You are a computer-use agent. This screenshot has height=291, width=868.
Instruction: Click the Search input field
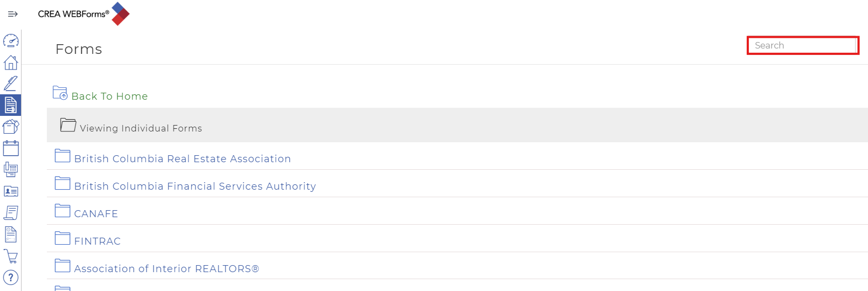coord(802,46)
